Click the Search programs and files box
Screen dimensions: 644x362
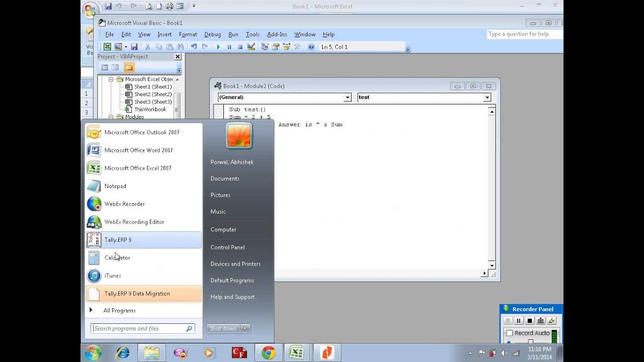pos(143,328)
